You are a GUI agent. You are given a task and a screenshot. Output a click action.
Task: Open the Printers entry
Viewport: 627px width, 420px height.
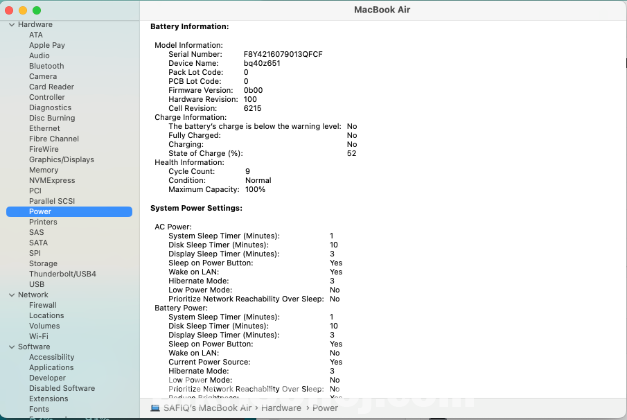coord(43,222)
